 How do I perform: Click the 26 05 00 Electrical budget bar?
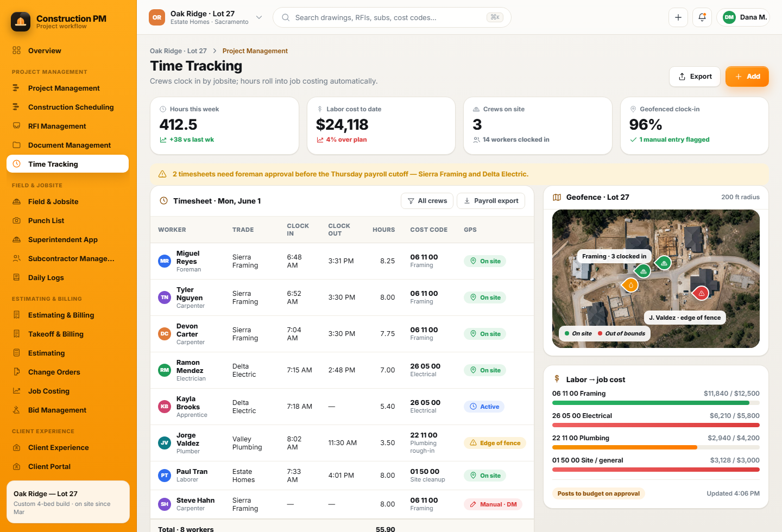click(x=655, y=425)
